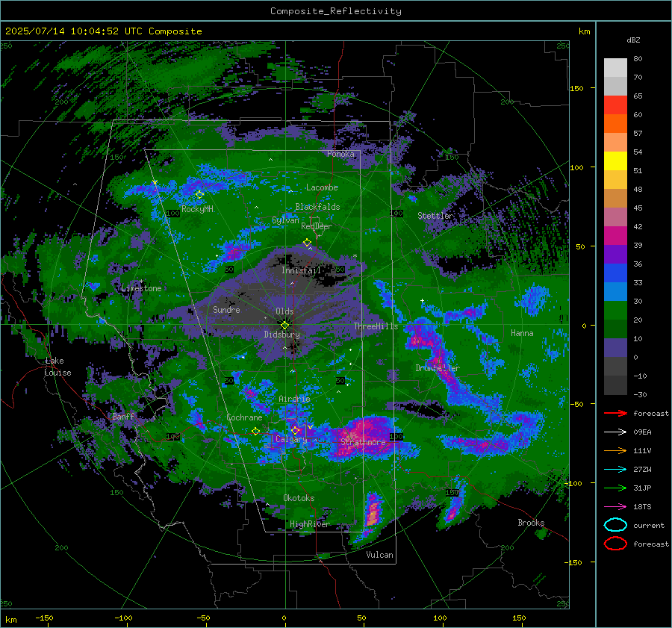Click the cyan current ellipse legend icon
The image size is (672, 628).
[615, 525]
